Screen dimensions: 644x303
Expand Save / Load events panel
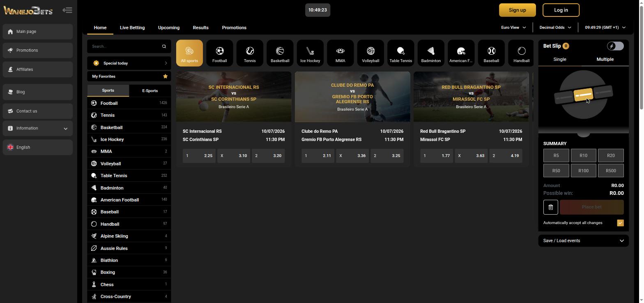click(584, 241)
